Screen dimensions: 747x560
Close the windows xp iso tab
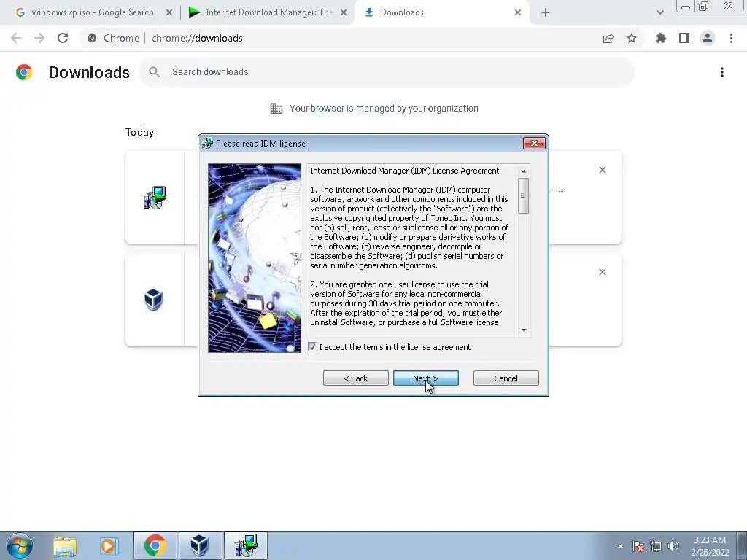tap(169, 12)
